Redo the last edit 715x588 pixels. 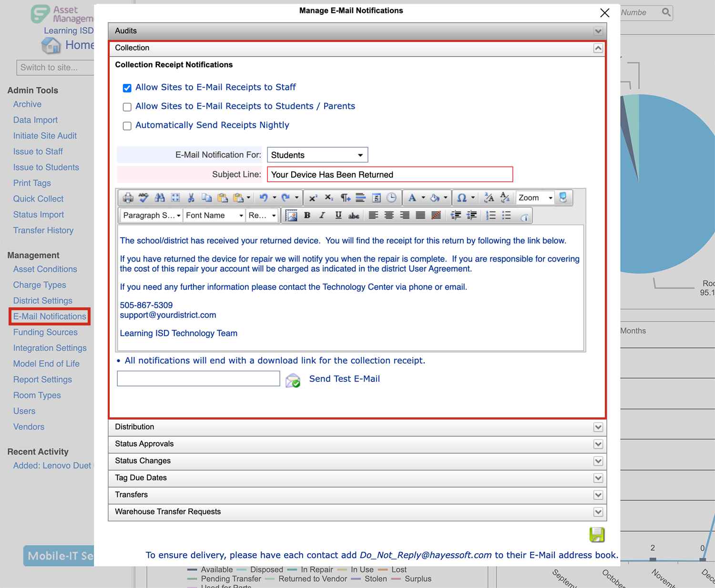click(286, 198)
